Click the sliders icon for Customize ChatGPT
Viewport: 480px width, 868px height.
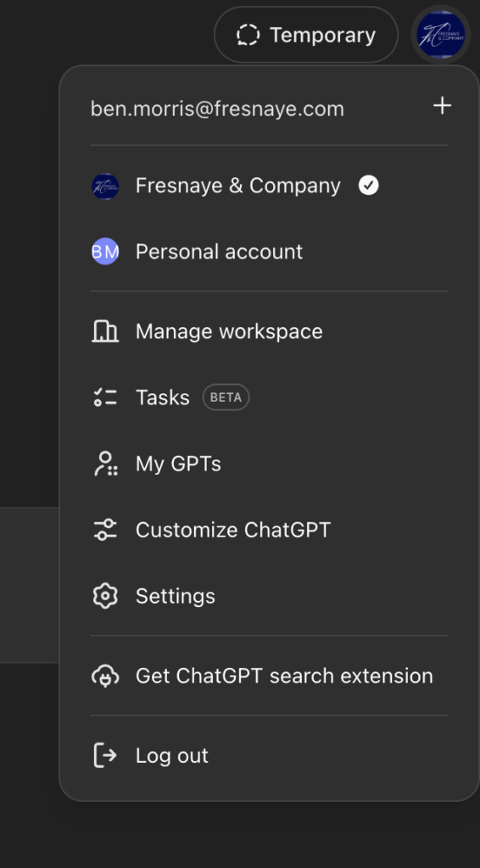(x=105, y=530)
